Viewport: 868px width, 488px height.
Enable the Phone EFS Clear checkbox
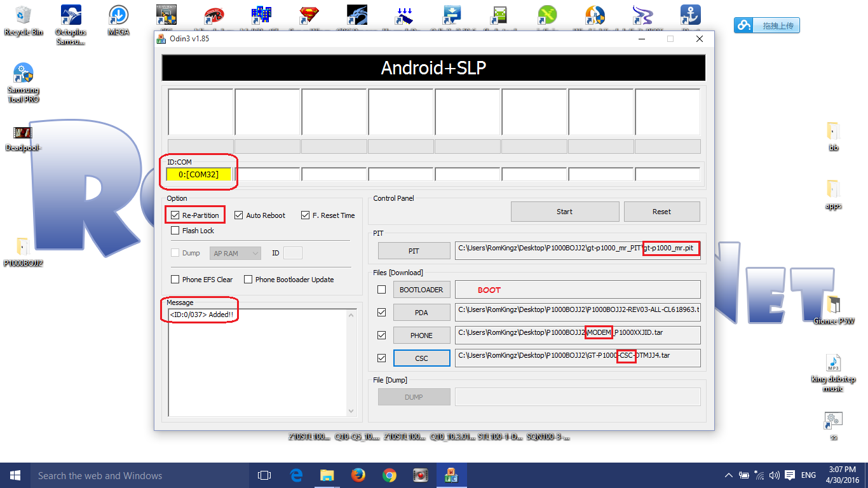pyautogui.click(x=175, y=280)
